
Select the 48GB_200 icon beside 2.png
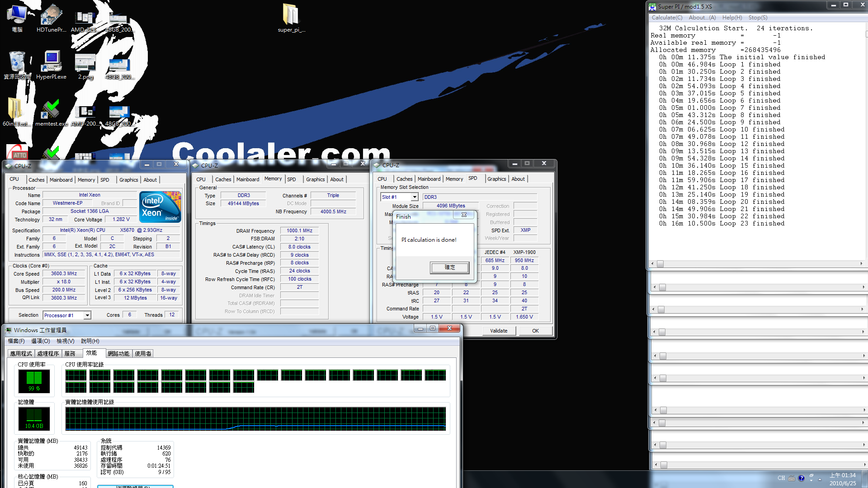pos(118,68)
